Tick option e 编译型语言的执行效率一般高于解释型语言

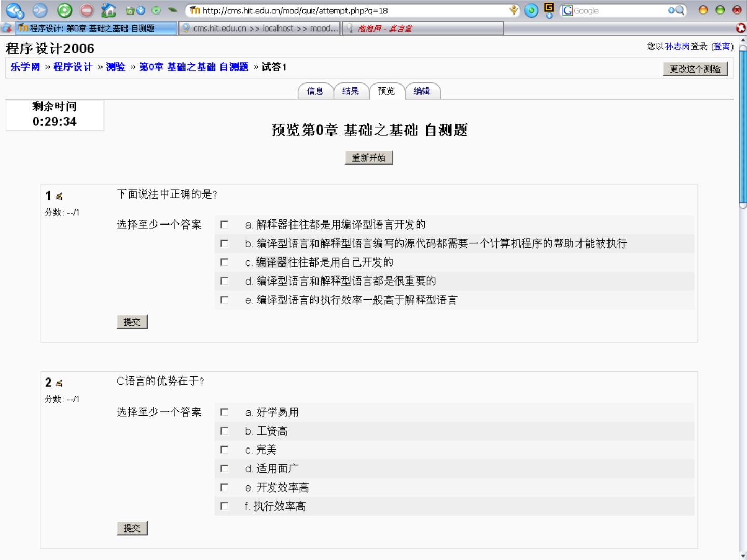point(225,300)
